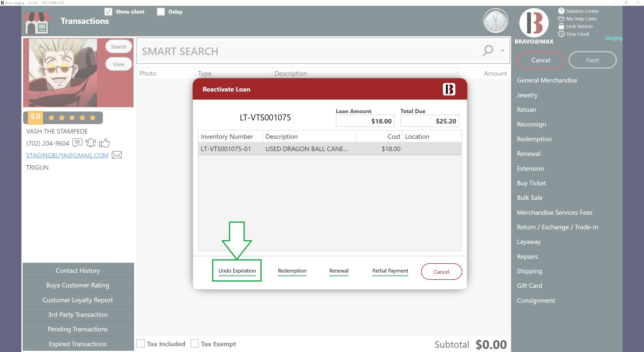This screenshot has height=352, width=644.
Task: Click the customer photo thumbnail
Action: point(63,73)
